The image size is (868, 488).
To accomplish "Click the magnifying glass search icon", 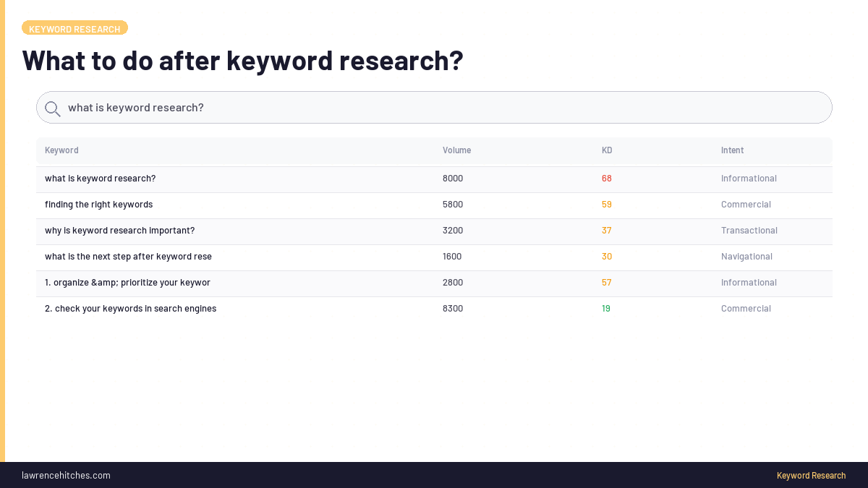I will pyautogui.click(x=52, y=108).
